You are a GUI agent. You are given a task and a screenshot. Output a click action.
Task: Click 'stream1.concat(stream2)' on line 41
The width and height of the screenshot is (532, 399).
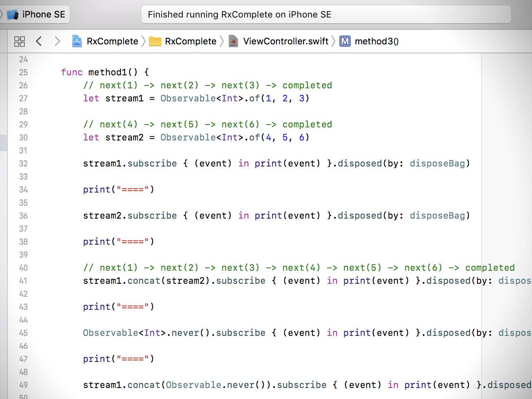pos(147,281)
